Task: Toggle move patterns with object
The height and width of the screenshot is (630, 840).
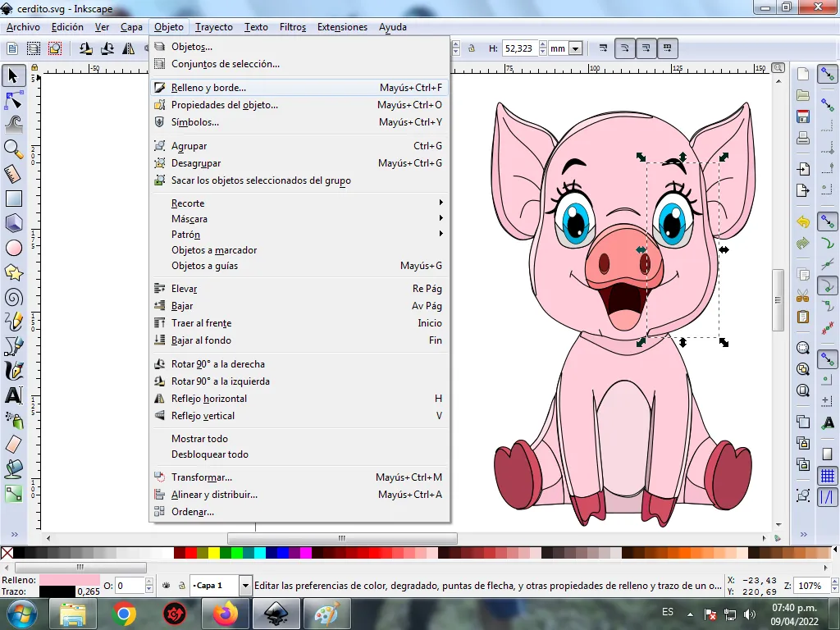Action: pyautogui.click(x=668, y=48)
